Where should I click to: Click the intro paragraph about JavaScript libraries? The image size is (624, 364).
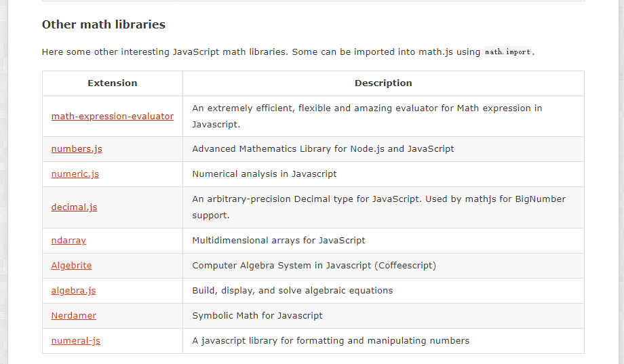288,52
